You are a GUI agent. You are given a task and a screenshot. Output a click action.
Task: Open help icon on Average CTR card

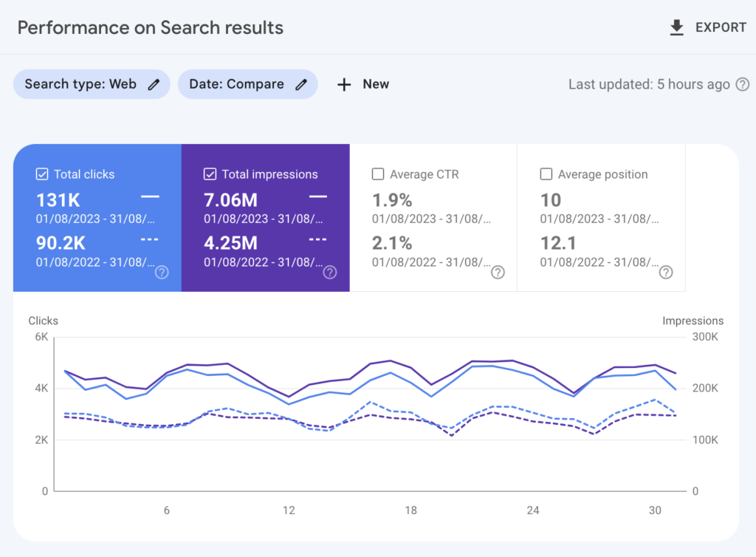tap(498, 273)
